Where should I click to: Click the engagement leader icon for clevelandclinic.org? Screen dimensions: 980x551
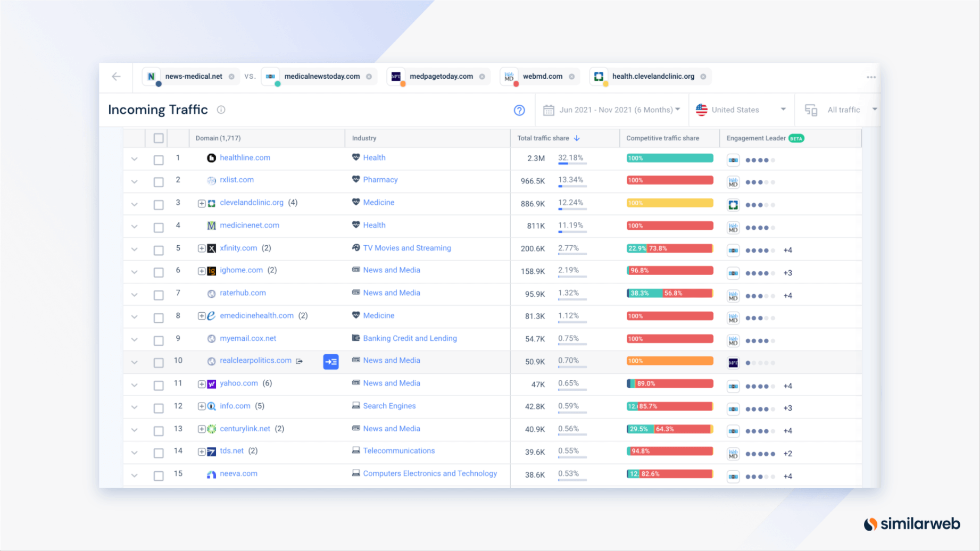pos(733,205)
